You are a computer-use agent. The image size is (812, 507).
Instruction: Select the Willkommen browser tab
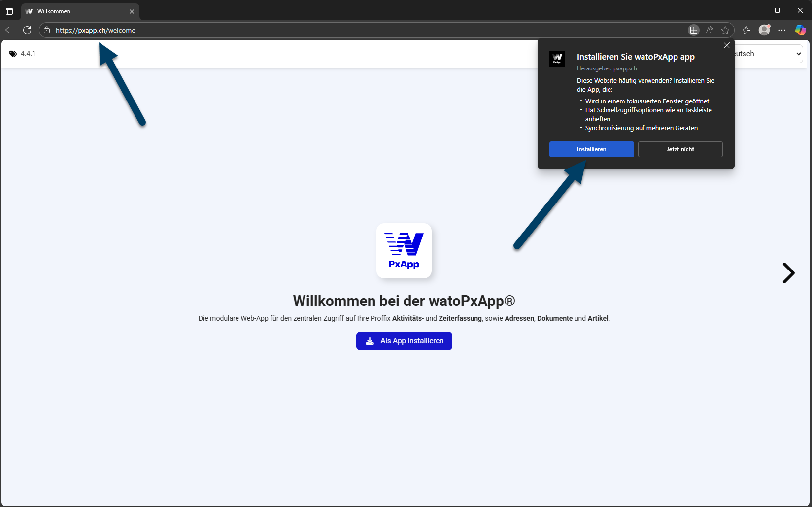[x=74, y=11]
